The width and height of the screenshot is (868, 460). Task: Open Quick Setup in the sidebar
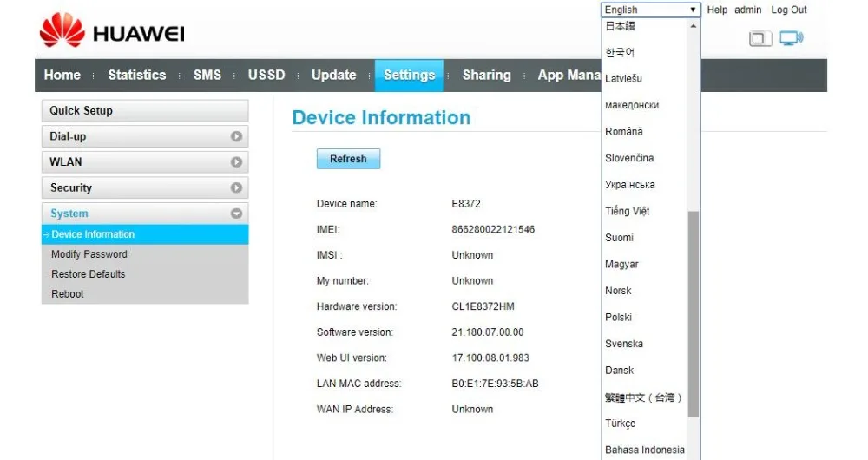(x=145, y=111)
